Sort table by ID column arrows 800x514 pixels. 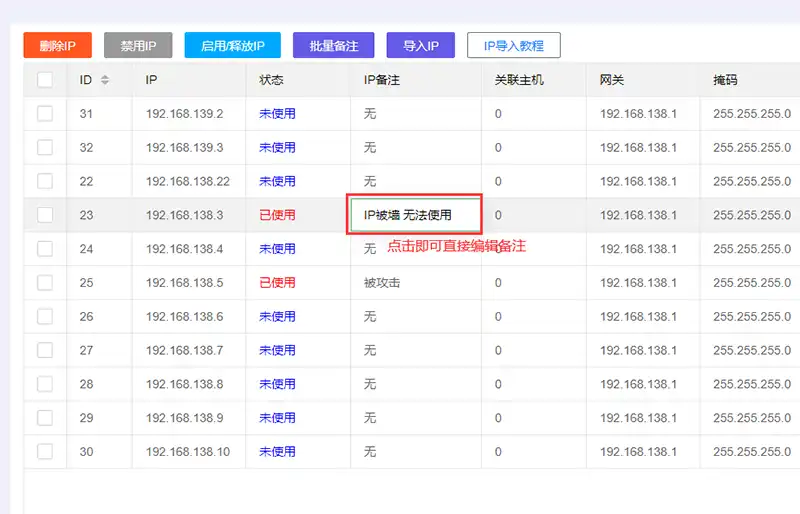[x=105, y=80]
